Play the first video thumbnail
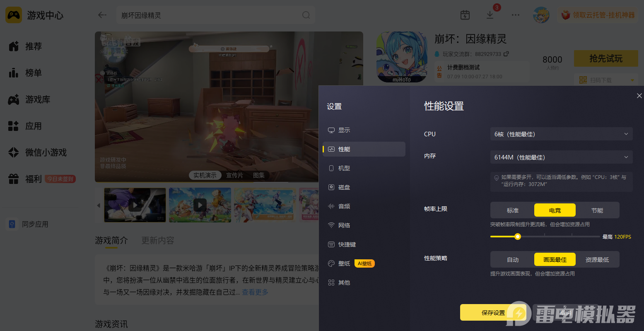644x331 pixels. [135, 205]
